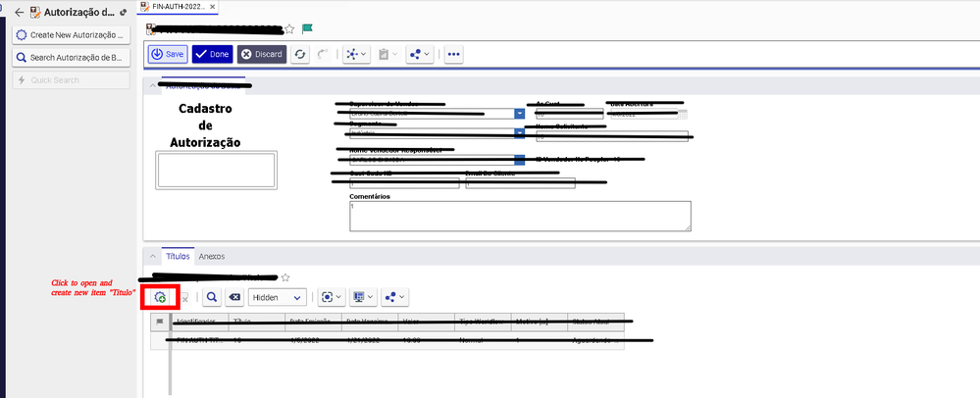Click the flag column header in grid
Viewport: 980px width, 398px height.
pos(159,322)
